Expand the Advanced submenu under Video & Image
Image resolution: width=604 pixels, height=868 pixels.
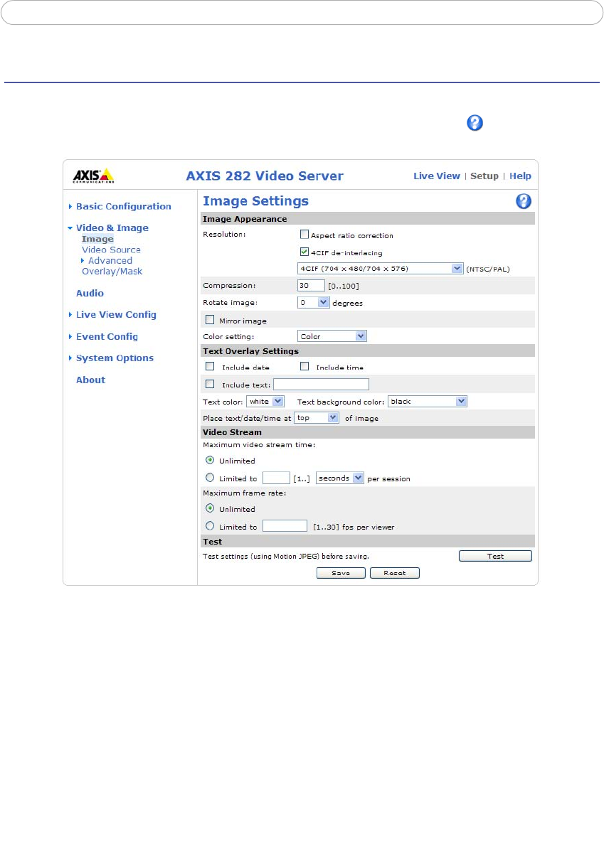[110, 261]
